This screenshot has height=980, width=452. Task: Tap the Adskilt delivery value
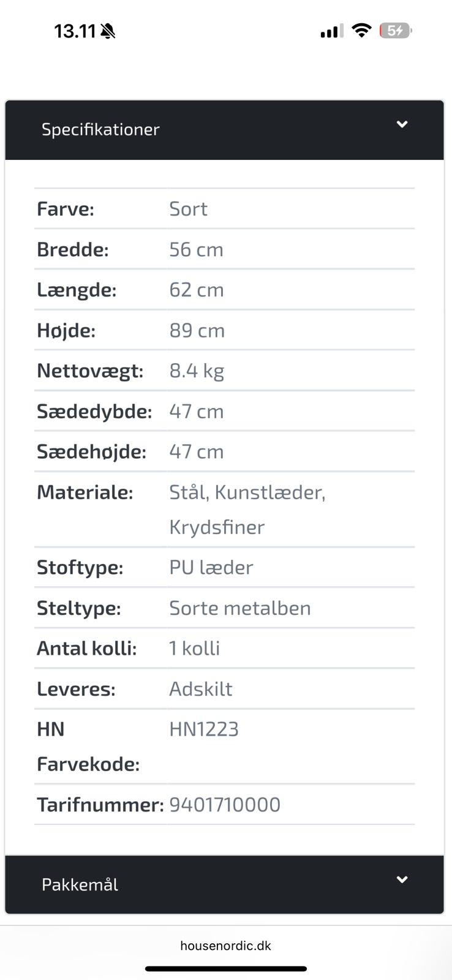[201, 688]
